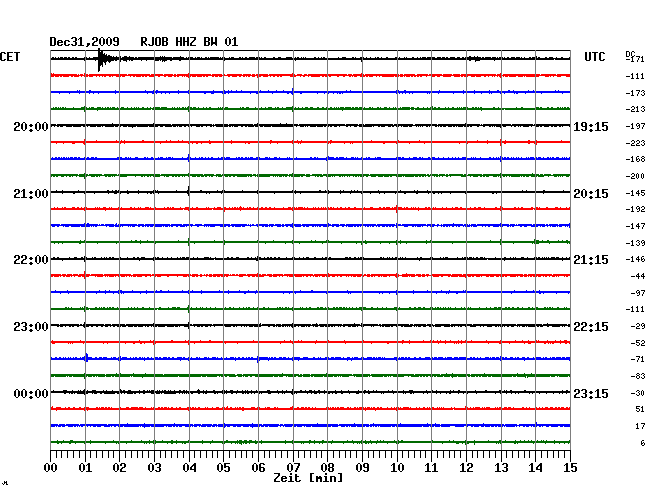The image size is (650, 494).
Task: Select the DC value -145
Action: click(635, 193)
